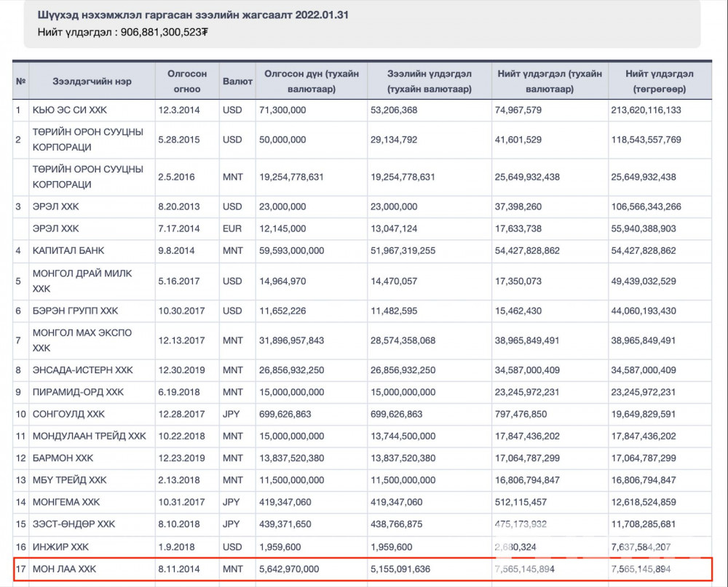Click the 'EUR' currency cell
This screenshot has height=587, width=728.
point(232,228)
